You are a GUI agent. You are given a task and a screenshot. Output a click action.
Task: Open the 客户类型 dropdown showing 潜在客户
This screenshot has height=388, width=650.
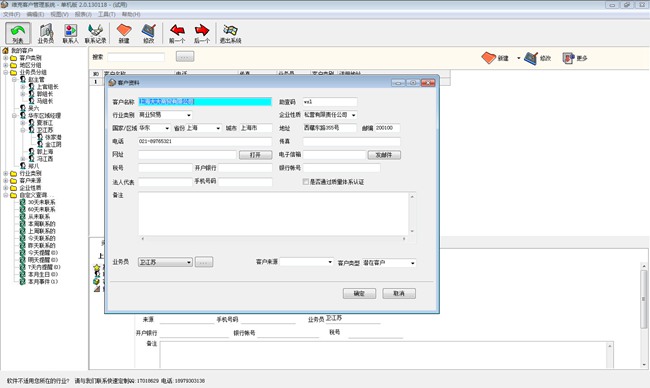[x=412, y=263]
